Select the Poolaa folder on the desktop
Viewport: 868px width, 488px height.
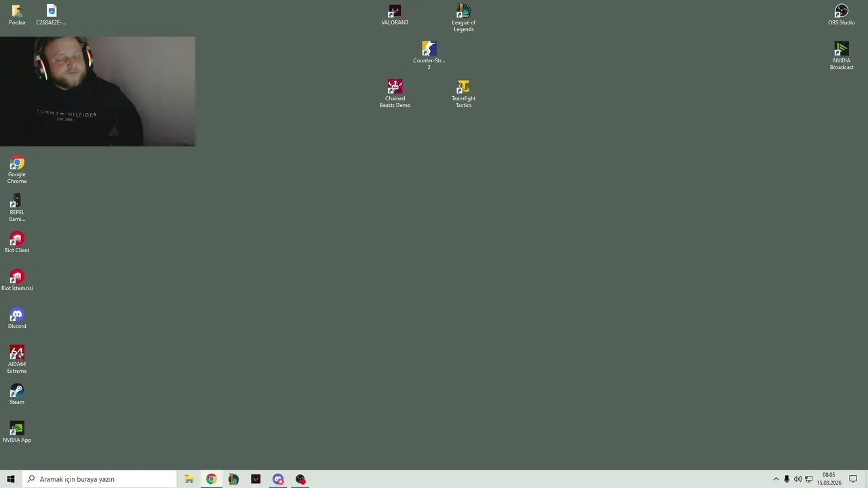point(17,15)
